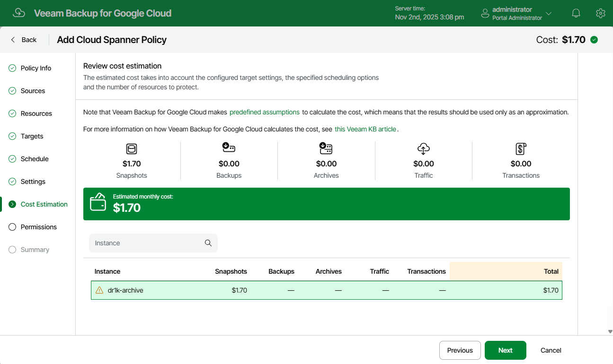
Task: Click the Cost: $1.70 header text
Action: [561, 40]
